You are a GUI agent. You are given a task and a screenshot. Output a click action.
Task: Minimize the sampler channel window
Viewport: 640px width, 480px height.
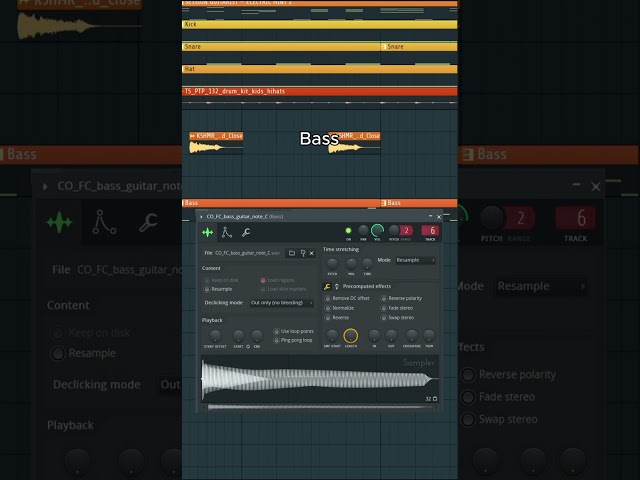pos(430,216)
